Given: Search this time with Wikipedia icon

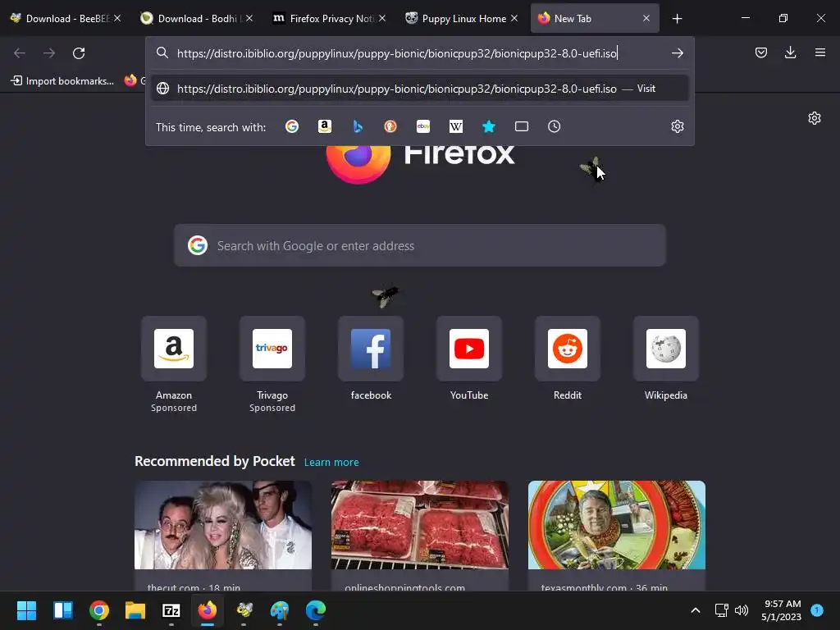Looking at the screenshot, I should (456, 126).
